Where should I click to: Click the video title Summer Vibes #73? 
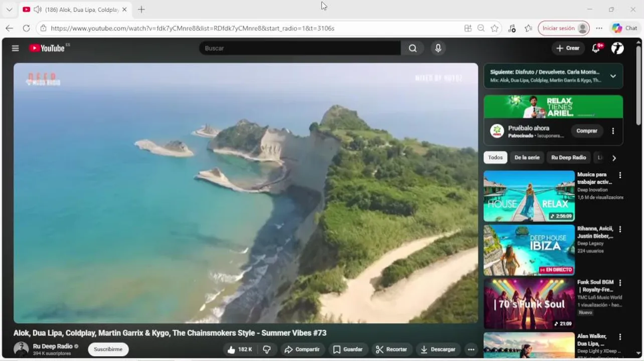[170, 333]
